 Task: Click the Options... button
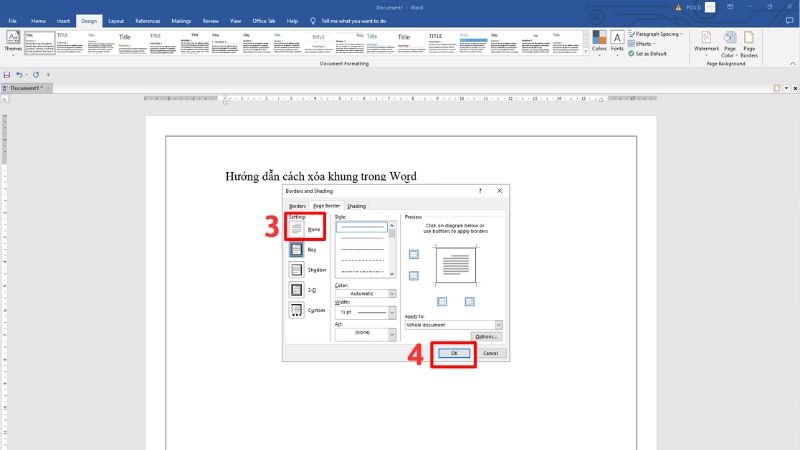(x=487, y=337)
